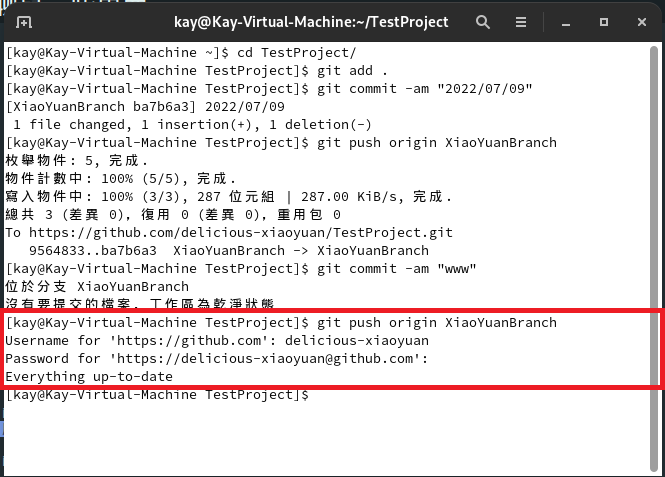Close the terminal window
The image size is (665, 477).
click(640, 21)
